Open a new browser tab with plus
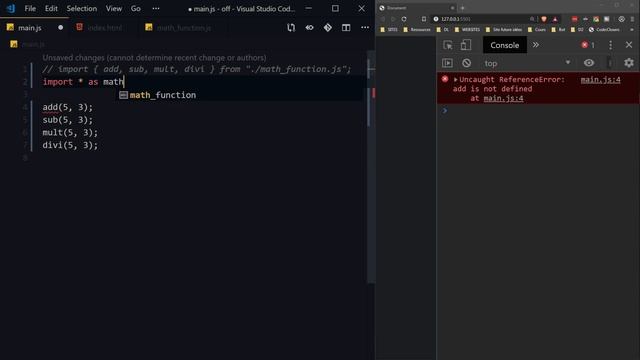The image size is (640, 360). coord(462,8)
